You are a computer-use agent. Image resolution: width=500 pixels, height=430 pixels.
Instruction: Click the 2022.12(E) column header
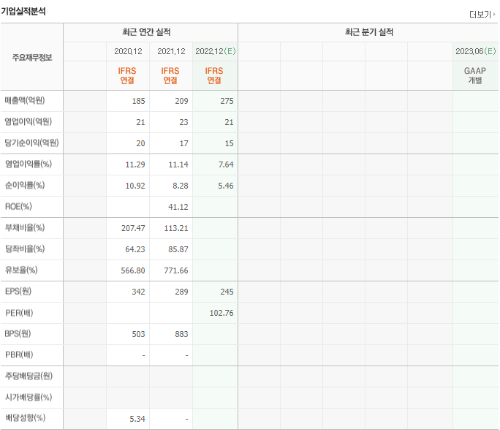click(x=215, y=51)
